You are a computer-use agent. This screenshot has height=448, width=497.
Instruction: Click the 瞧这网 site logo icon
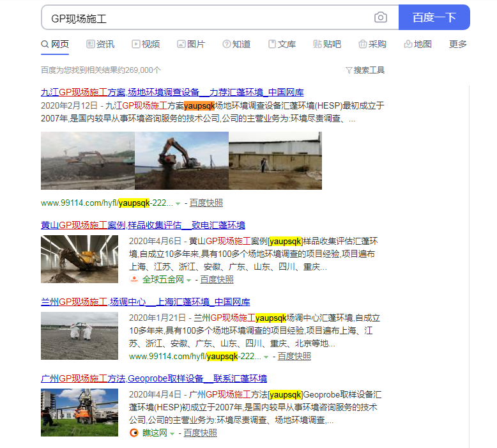134,433
